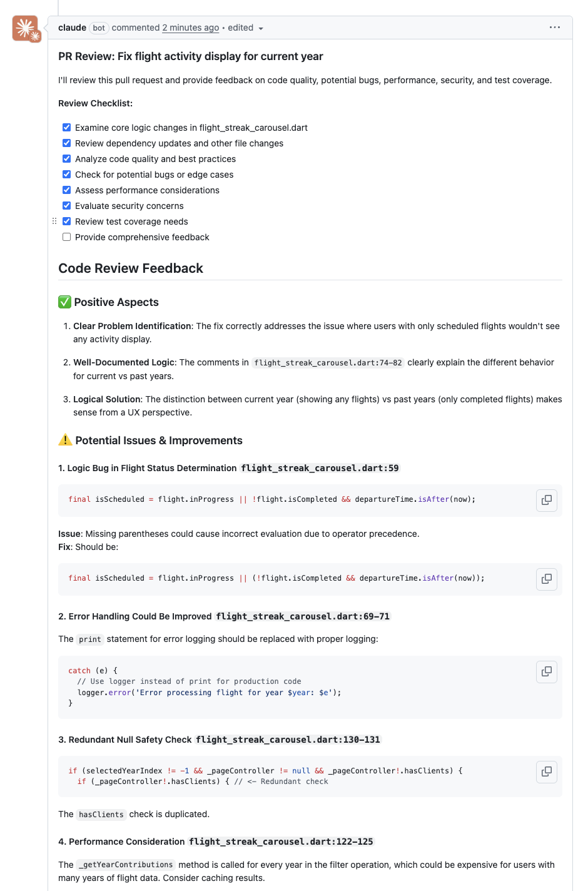Copy the parenthesized isScheduled fix snippet

(547, 579)
